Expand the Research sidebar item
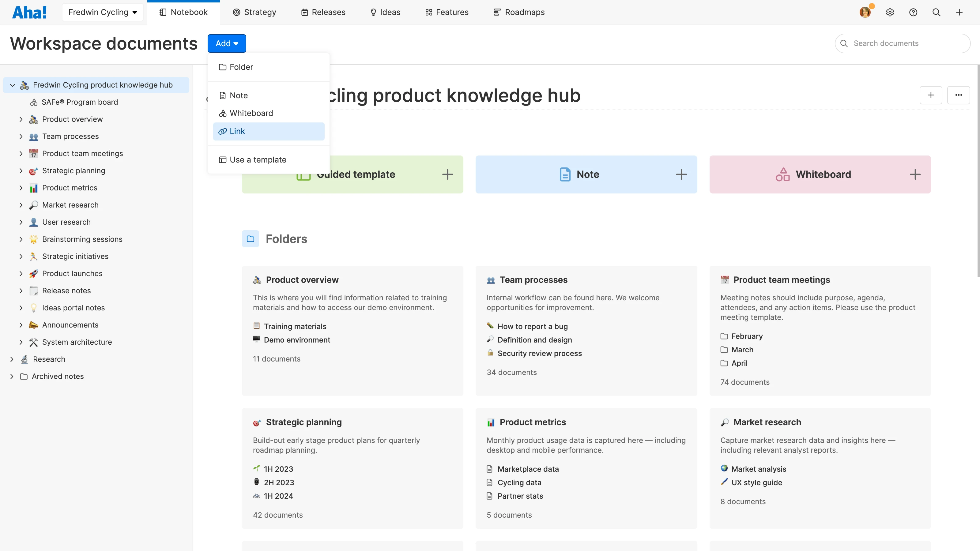Viewport: 980px width, 551px height. pyautogui.click(x=12, y=359)
